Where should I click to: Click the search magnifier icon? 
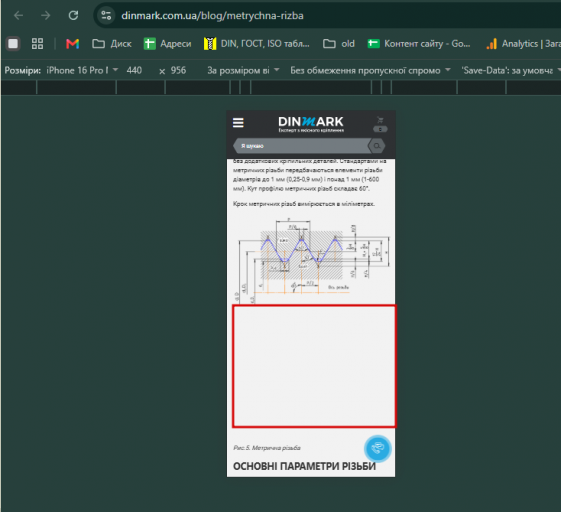[377, 146]
